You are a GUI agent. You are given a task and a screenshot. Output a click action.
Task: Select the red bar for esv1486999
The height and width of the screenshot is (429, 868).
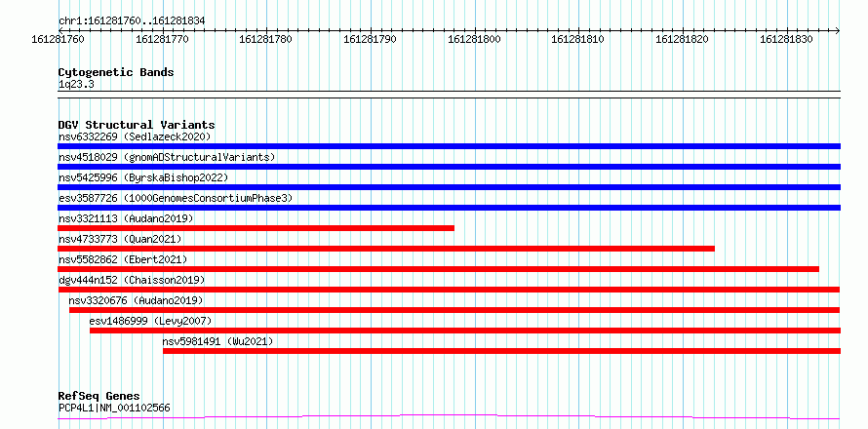465,331
